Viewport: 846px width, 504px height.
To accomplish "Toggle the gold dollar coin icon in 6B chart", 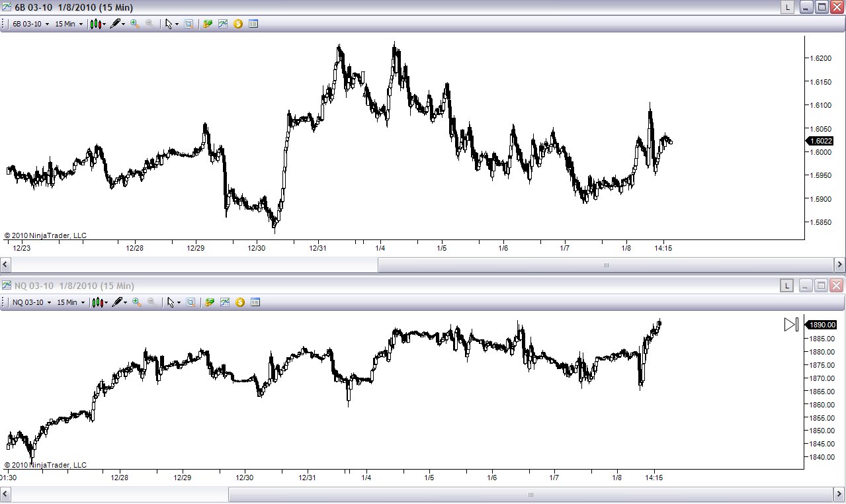I will pyautogui.click(x=238, y=24).
